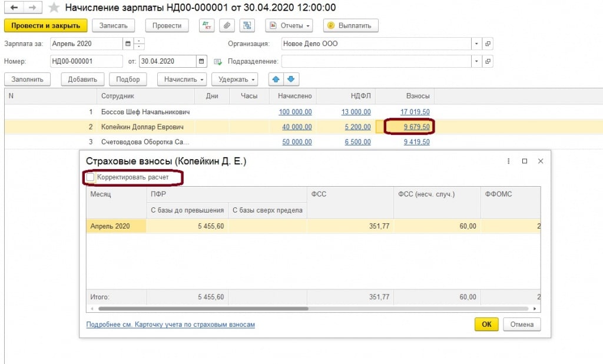The height and width of the screenshot is (364, 603).
Task: Click the back navigation arrow
Action: click(14, 8)
